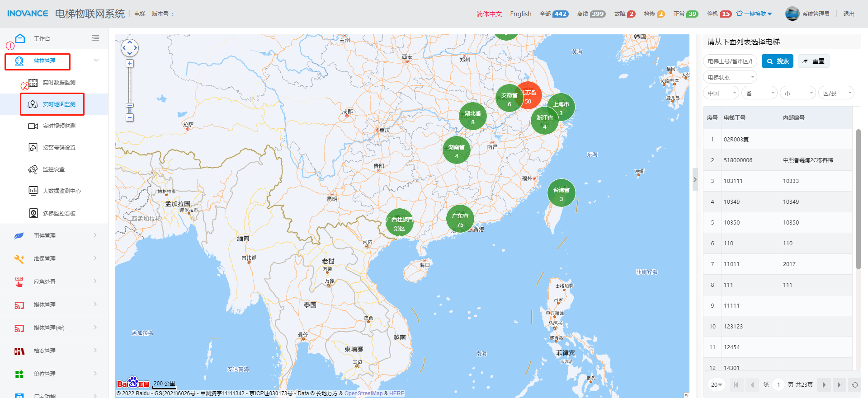Filter by 正常 39 elevators

686,14
